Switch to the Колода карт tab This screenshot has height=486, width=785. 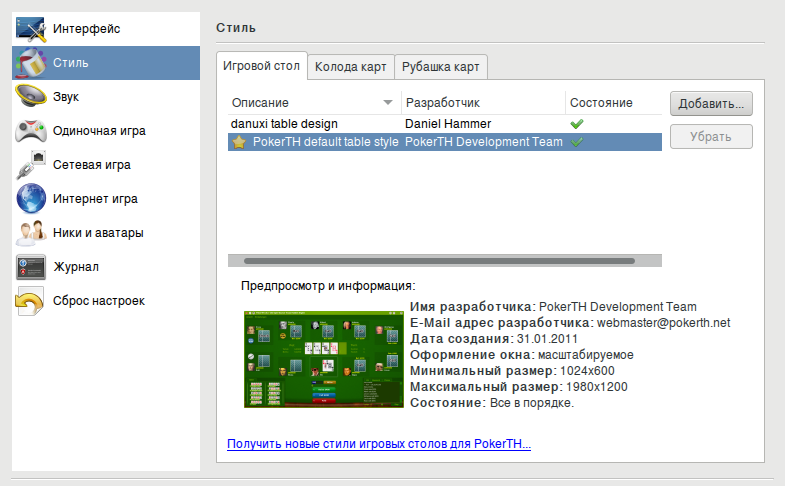click(x=350, y=67)
